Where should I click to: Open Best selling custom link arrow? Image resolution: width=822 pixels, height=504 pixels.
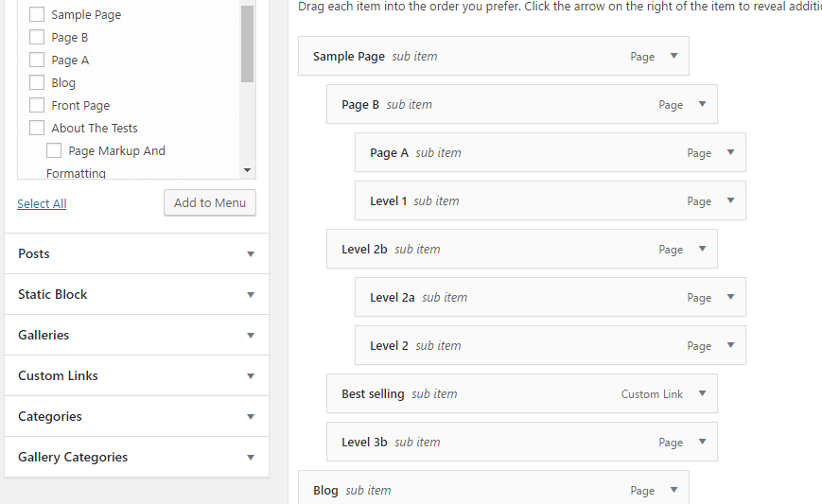pos(703,393)
